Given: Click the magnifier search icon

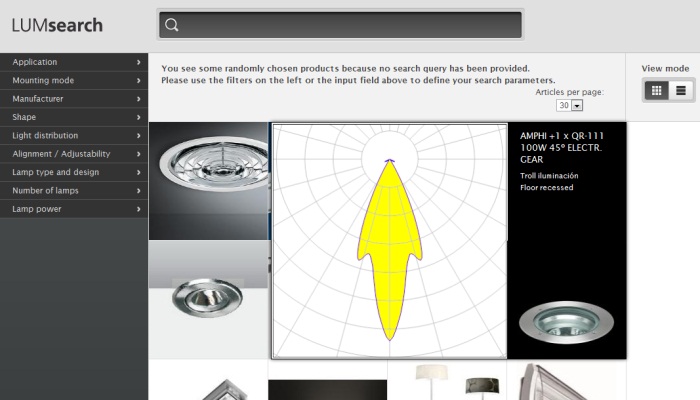Looking at the screenshot, I should click(172, 25).
